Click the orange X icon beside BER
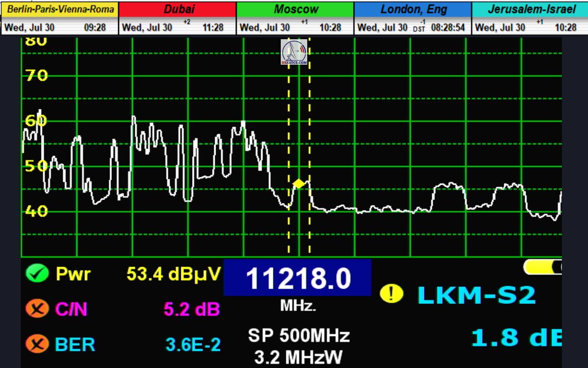The height and width of the screenshot is (368, 588). pyautogui.click(x=38, y=344)
